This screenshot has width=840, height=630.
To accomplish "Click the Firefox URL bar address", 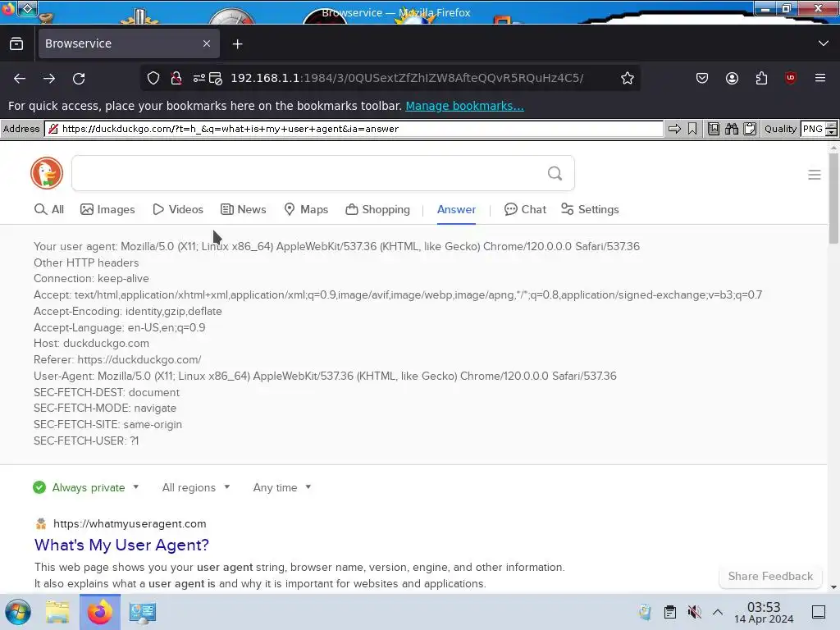I will (407, 78).
